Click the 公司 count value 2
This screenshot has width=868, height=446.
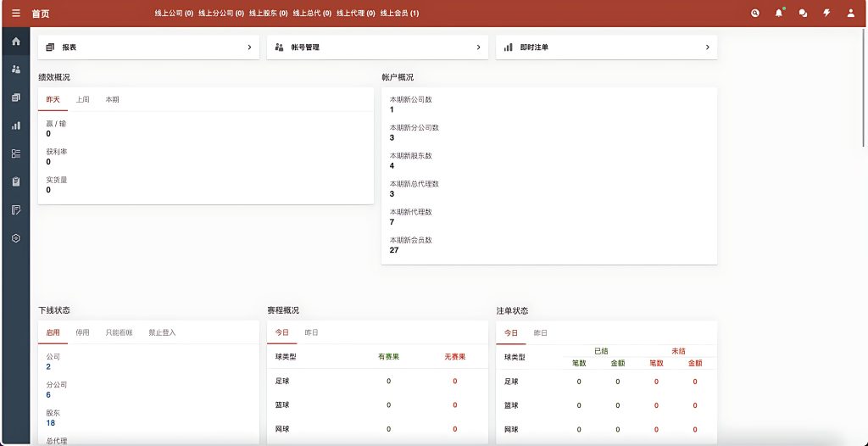click(48, 367)
